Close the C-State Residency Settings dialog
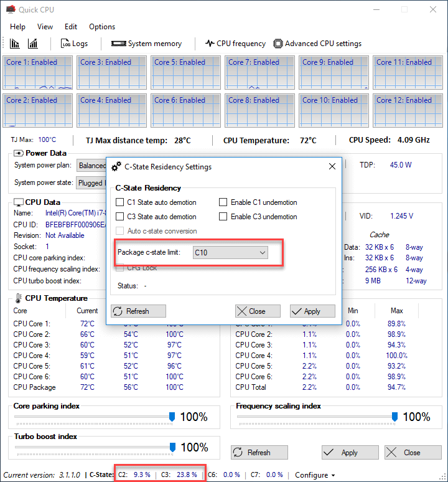 pos(331,167)
